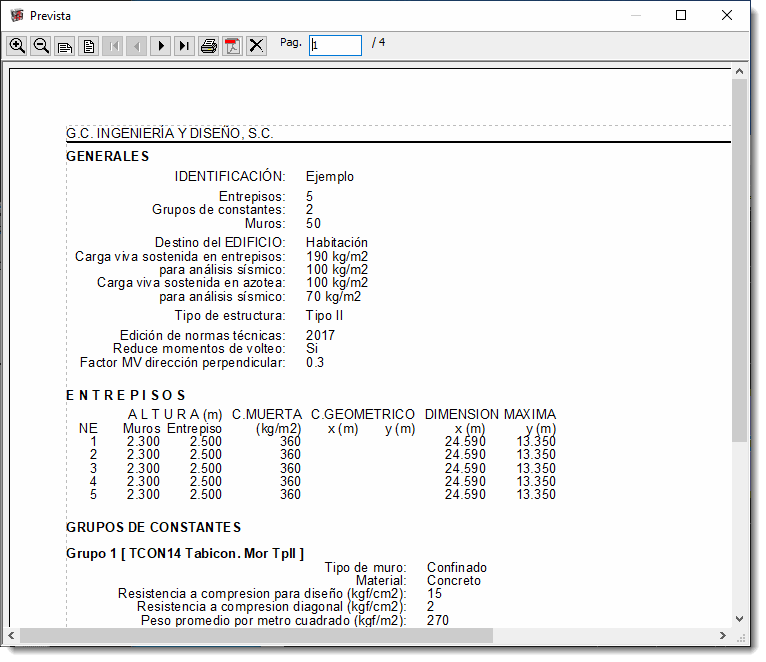The width and height of the screenshot is (766, 662).
Task: Click the first page navigation button
Action: [x=112, y=46]
